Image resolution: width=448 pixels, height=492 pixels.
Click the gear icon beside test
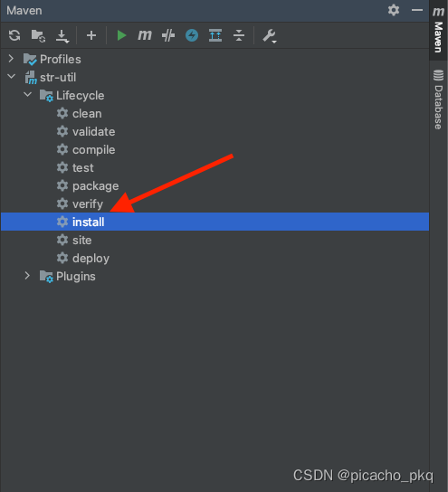(x=62, y=167)
